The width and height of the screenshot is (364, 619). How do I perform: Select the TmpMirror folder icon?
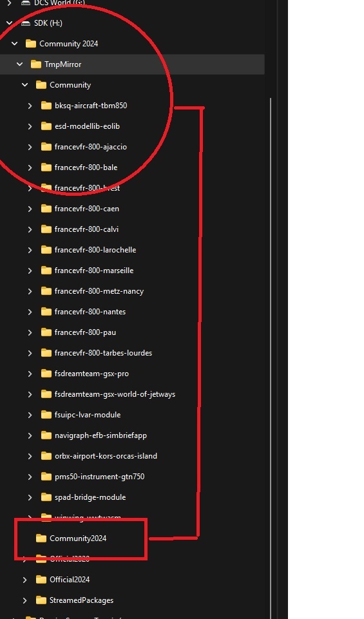pos(36,64)
